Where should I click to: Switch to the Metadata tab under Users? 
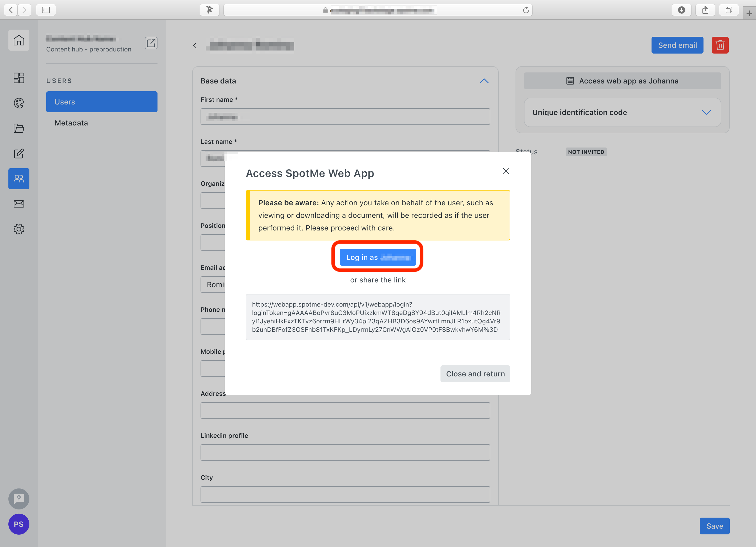point(71,123)
